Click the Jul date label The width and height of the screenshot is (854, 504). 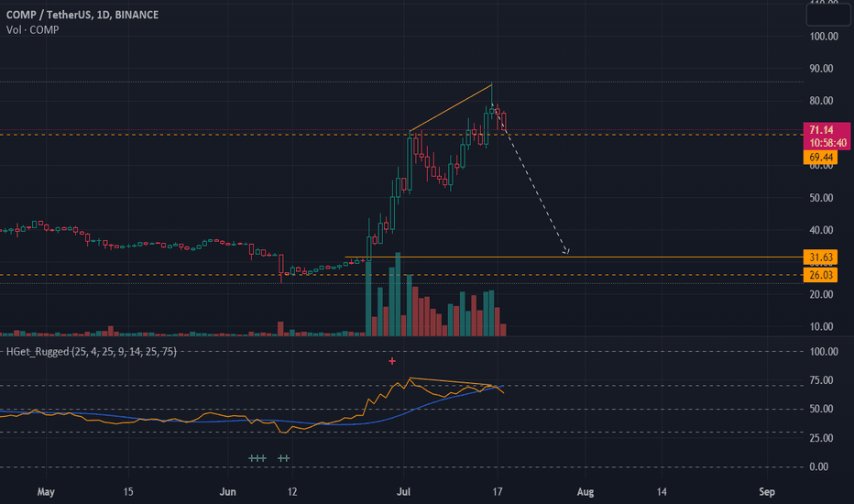coord(403,492)
